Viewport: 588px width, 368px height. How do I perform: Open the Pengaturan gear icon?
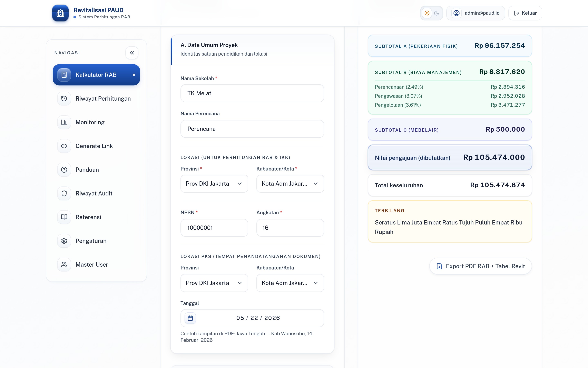64,241
